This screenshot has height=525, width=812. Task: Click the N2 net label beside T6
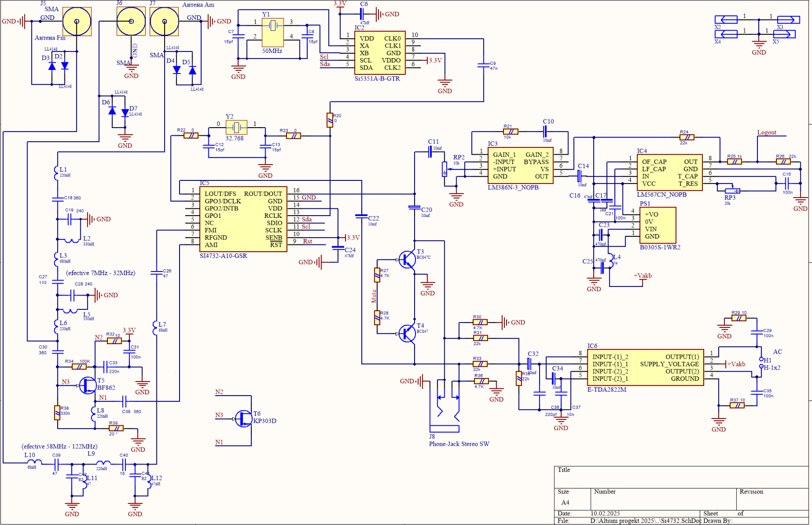coord(219,392)
